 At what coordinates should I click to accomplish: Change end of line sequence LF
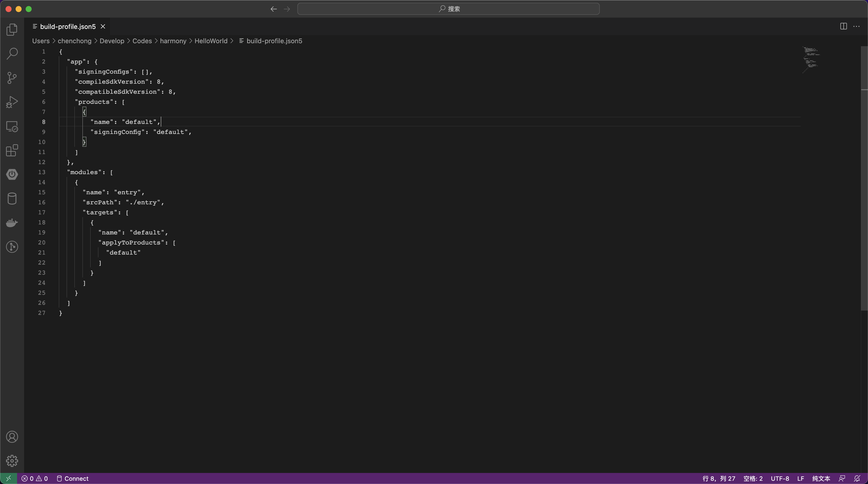[801, 478]
